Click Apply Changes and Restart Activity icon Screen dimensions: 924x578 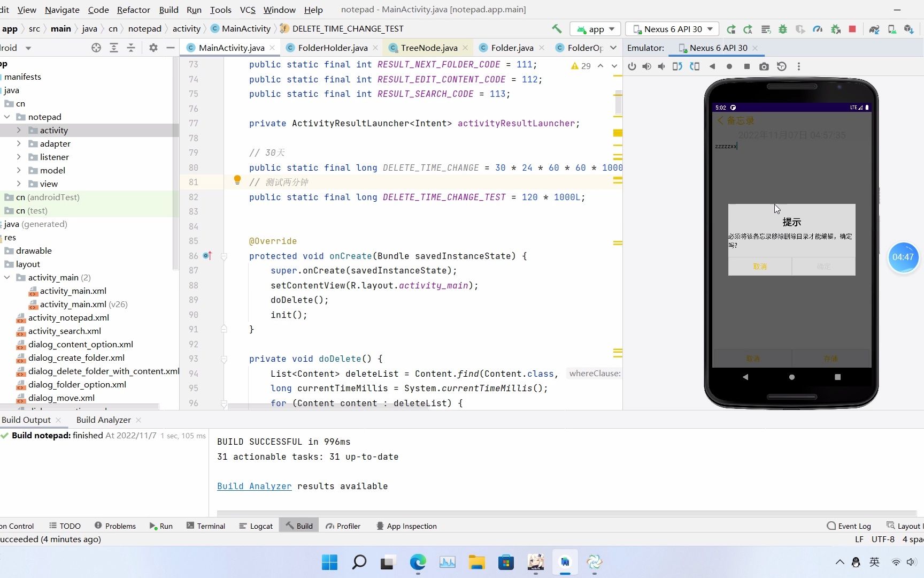(x=731, y=29)
